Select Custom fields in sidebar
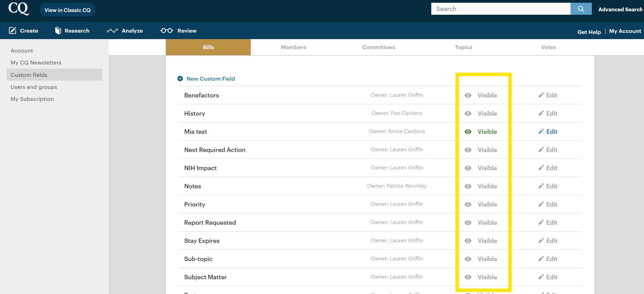The height and width of the screenshot is (294, 644). 54,75
